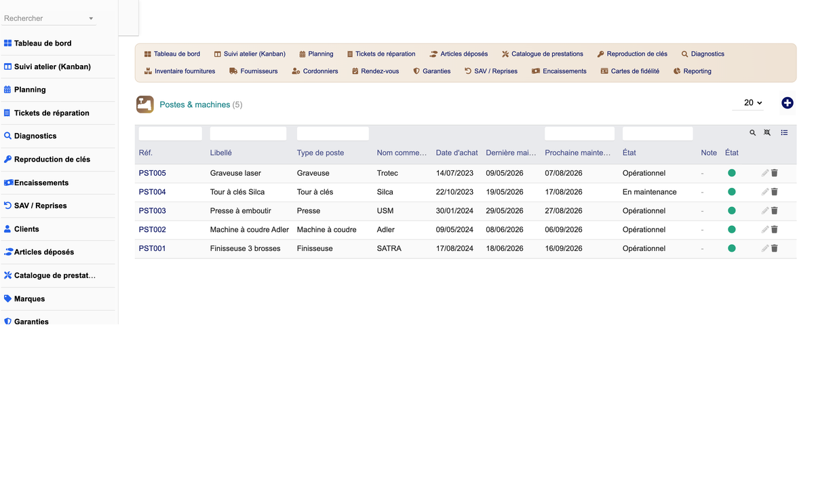814x504 pixels.
Task: Focus the Libellé filter field
Action: click(x=248, y=134)
